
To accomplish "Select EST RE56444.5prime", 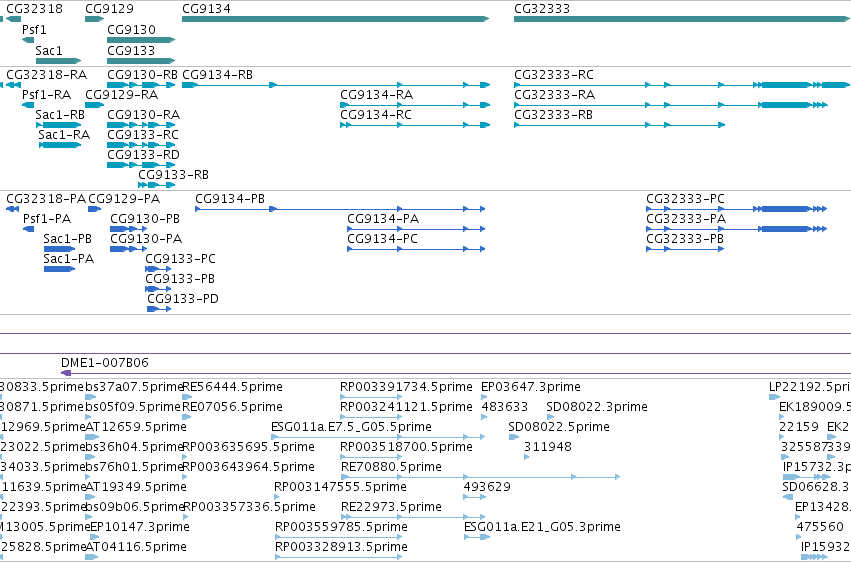I will coord(187,397).
